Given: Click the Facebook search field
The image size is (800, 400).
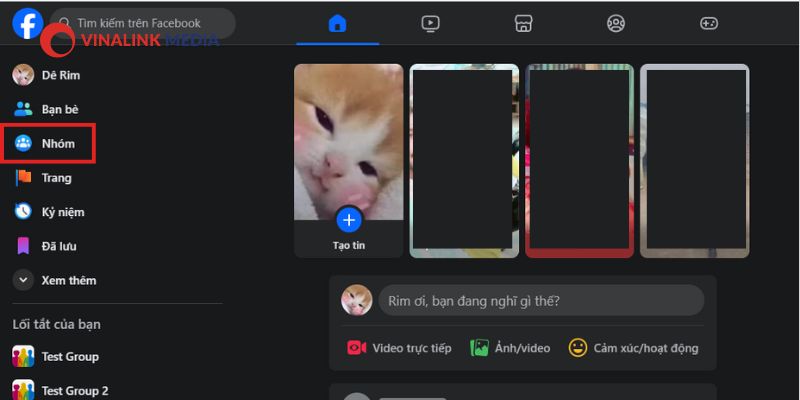Looking at the screenshot, I should (143, 23).
